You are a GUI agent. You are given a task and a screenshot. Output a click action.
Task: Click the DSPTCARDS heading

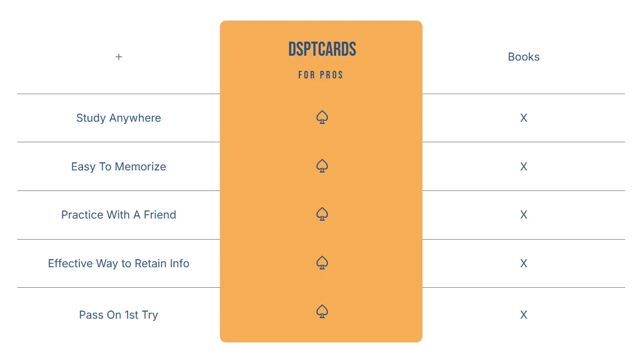tap(322, 49)
